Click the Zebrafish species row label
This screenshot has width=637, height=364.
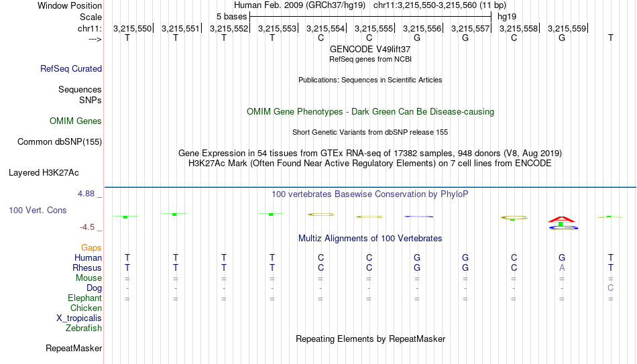click(84, 328)
